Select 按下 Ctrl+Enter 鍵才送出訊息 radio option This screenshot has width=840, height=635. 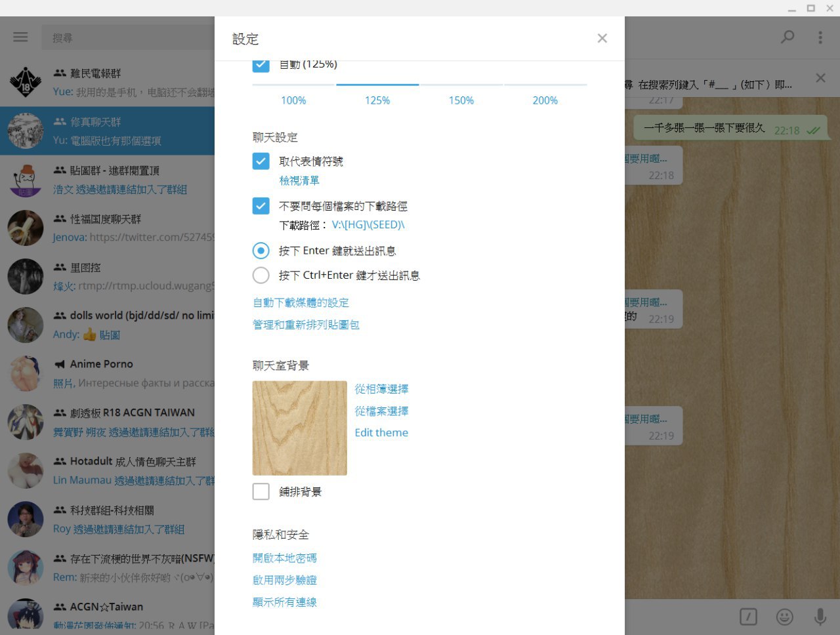[x=261, y=276]
